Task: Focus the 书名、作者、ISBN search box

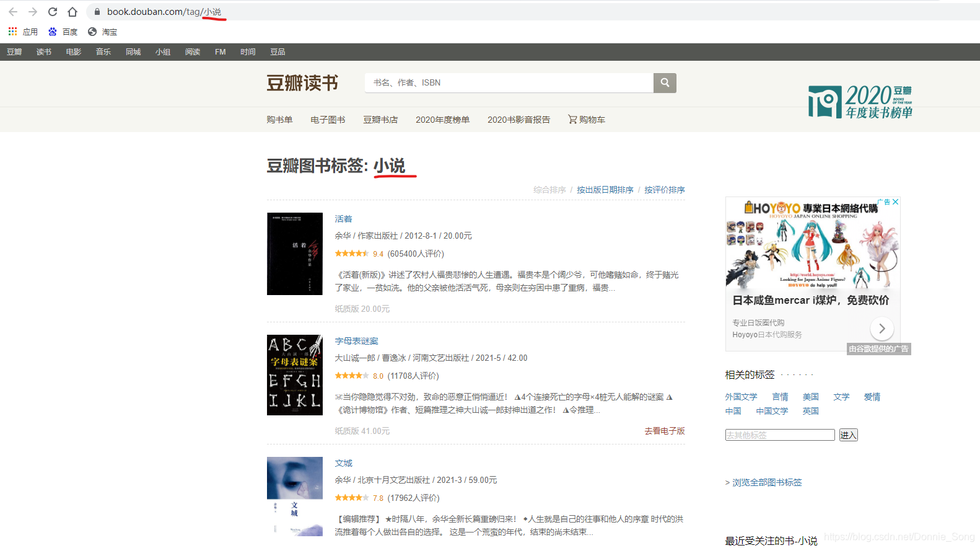Action: tap(509, 82)
